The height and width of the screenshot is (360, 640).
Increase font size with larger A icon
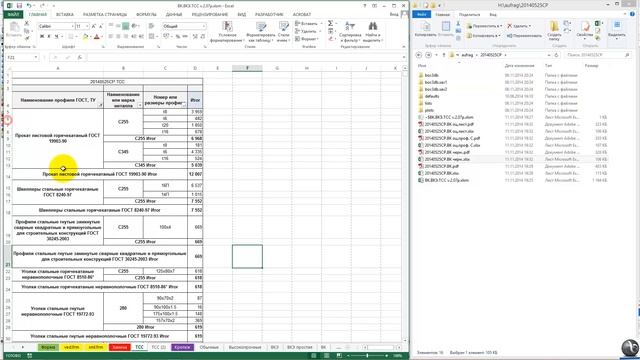click(x=93, y=26)
